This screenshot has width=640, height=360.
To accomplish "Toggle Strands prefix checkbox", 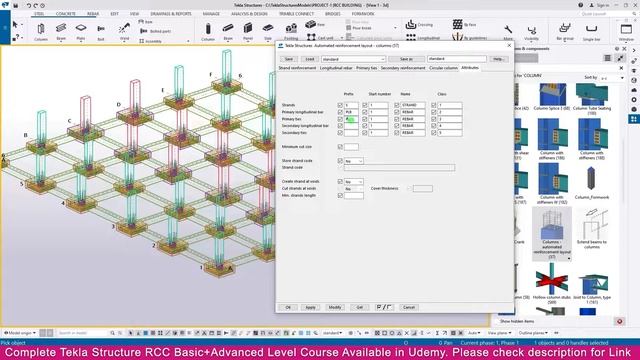I will [340, 105].
